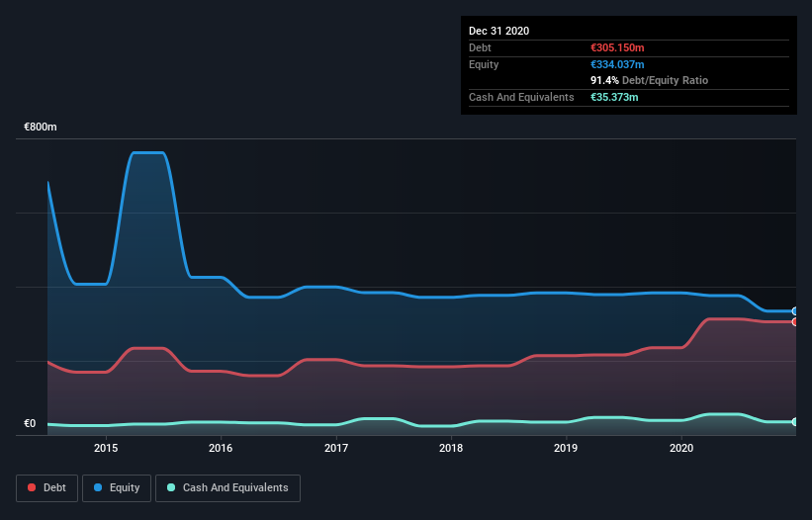Click the 2017 x-axis label
Screen dimensions: 812x520
[336, 448]
